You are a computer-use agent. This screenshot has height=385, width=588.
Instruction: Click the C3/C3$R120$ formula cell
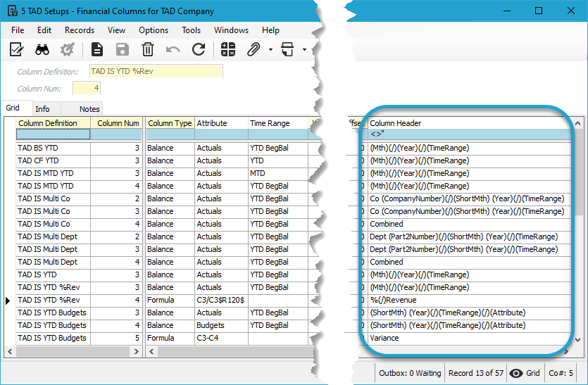coord(221,300)
